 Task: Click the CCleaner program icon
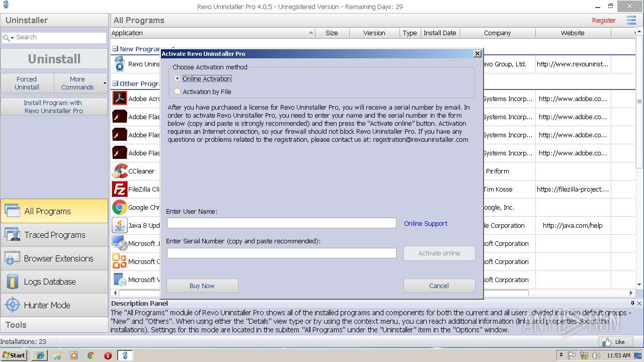coord(120,171)
